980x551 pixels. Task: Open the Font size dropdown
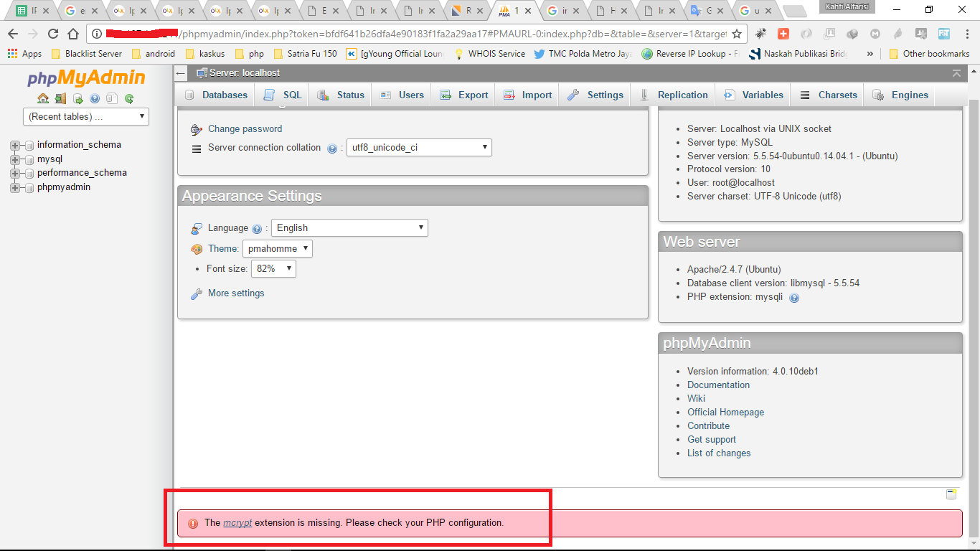(273, 268)
